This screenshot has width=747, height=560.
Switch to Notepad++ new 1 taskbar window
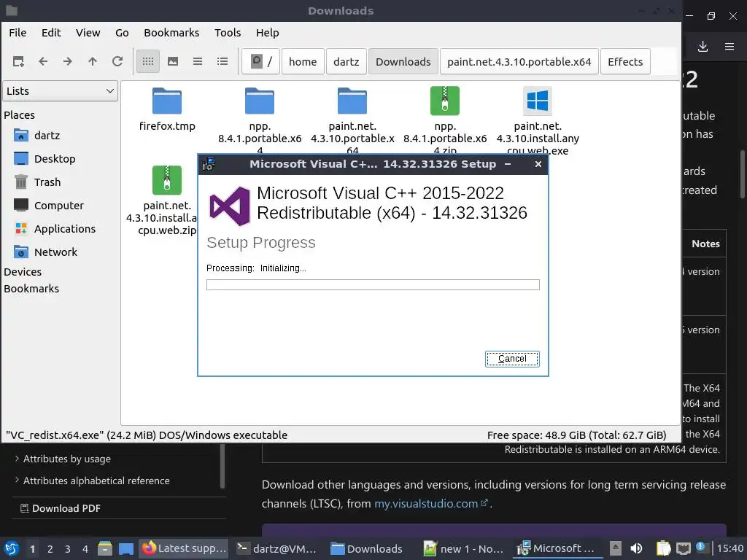pos(463,548)
